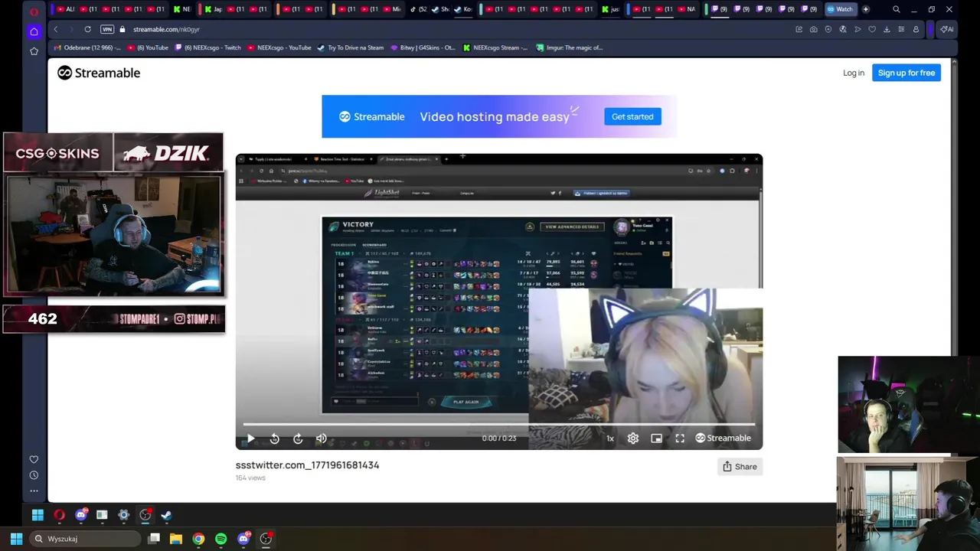Open the NEEXcsgo - Twitch bookmark
The height and width of the screenshot is (551, 980).
click(207, 47)
